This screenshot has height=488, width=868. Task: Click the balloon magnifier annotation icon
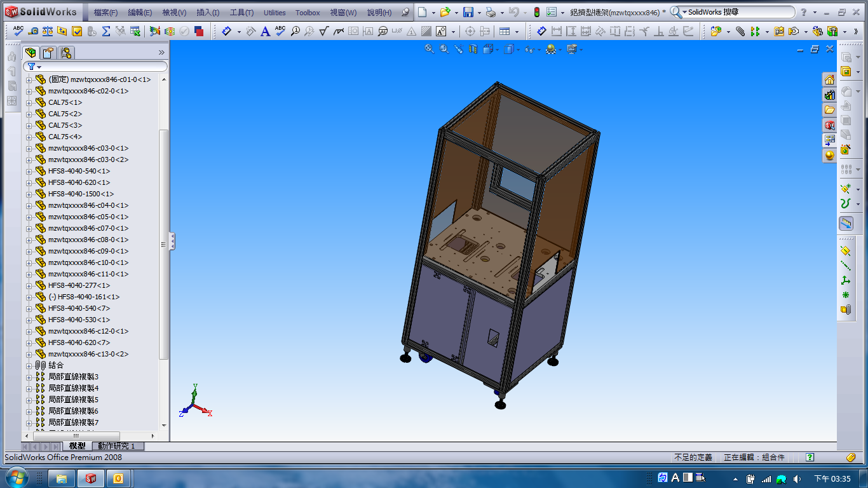click(x=295, y=30)
